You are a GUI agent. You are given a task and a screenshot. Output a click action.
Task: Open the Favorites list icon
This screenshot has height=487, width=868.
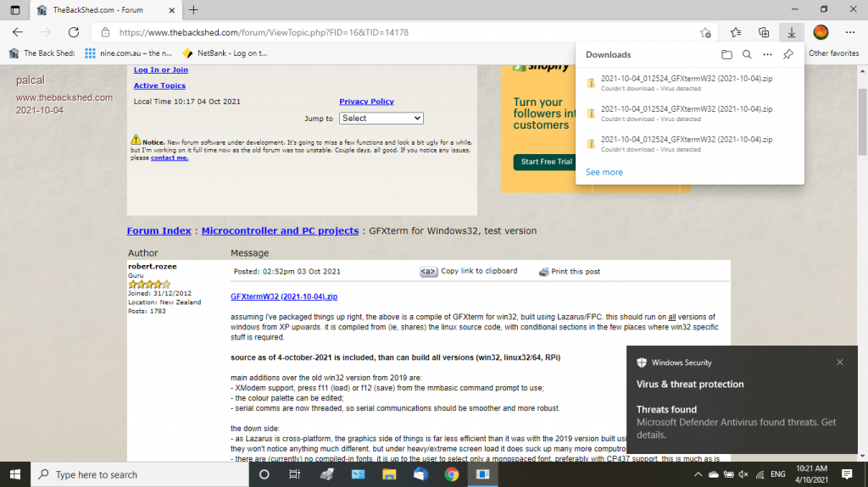point(736,32)
